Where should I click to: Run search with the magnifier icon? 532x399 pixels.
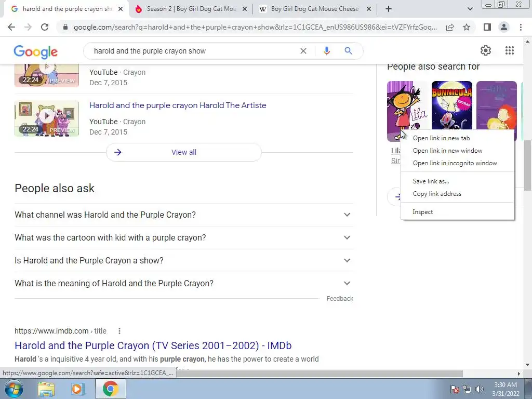[x=348, y=51]
